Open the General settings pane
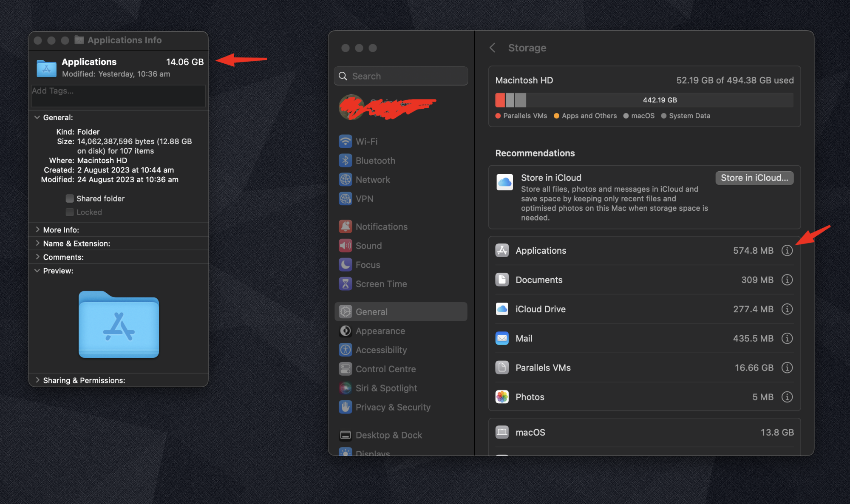 click(401, 312)
